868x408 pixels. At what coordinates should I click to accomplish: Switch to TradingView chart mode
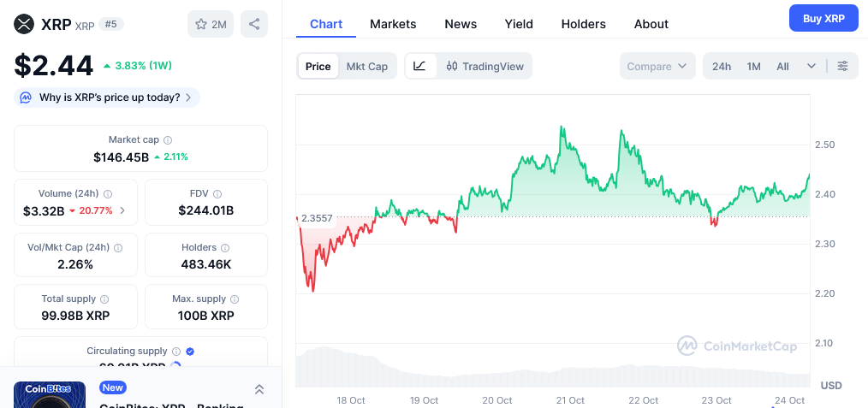485,66
